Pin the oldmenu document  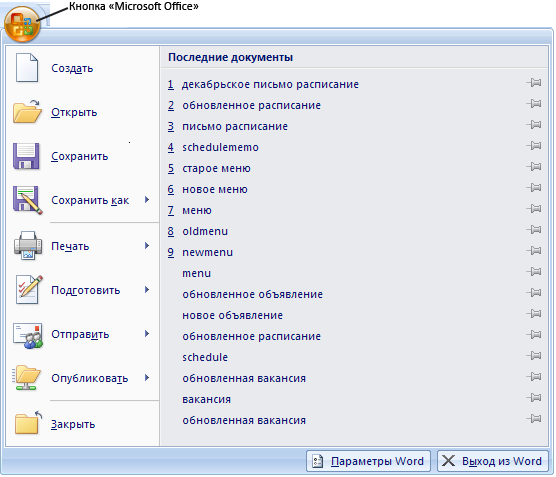coord(534,230)
